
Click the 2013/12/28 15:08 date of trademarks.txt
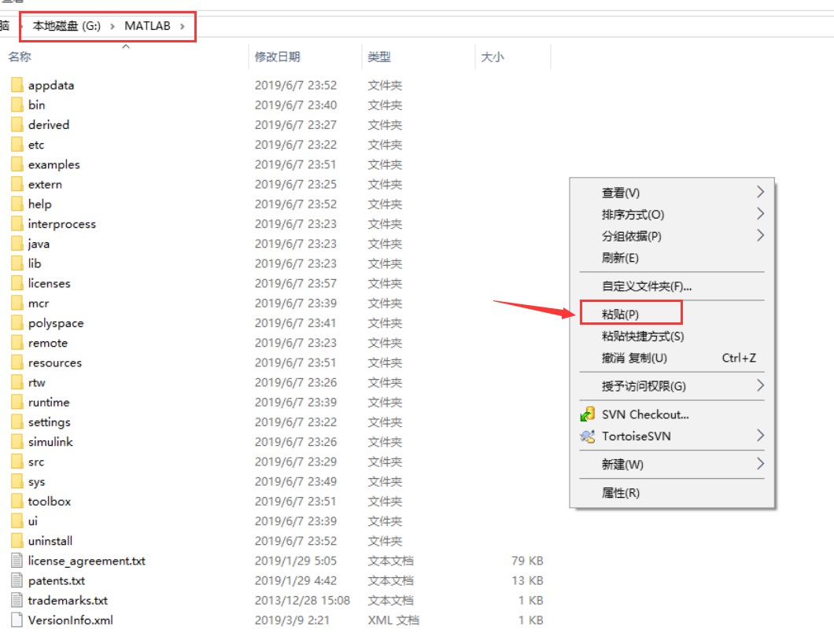[302, 601]
